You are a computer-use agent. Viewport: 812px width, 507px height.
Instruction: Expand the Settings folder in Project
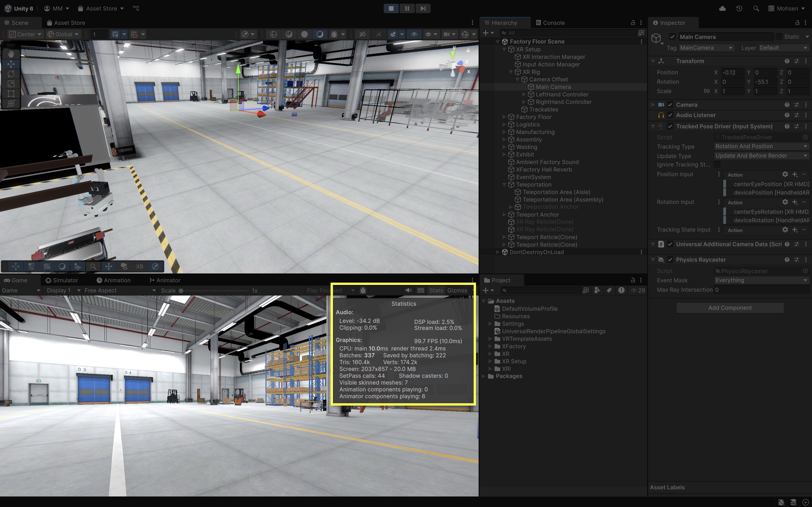pyautogui.click(x=490, y=324)
